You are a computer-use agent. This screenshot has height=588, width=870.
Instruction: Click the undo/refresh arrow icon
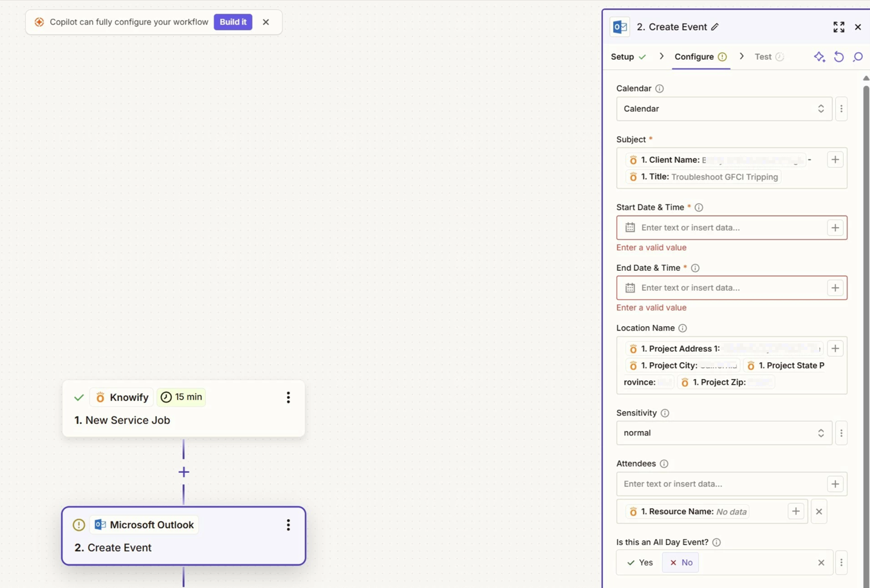(838, 57)
